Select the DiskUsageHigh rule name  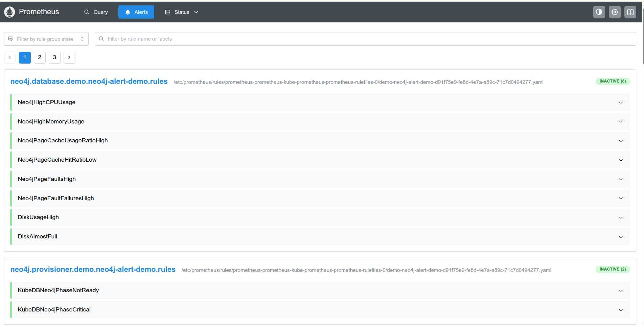click(x=38, y=217)
